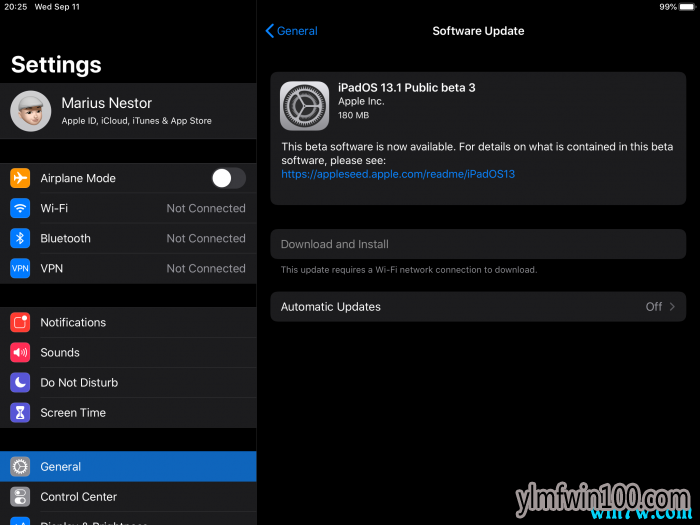The width and height of the screenshot is (700, 525).
Task: Tap the Bluetooth settings icon
Action: coord(20,238)
